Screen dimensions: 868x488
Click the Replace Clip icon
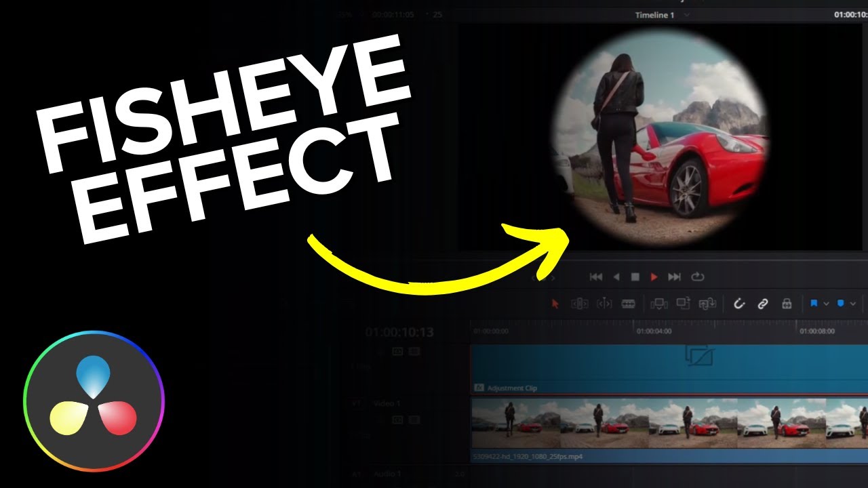pyautogui.click(x=707, y=304)
